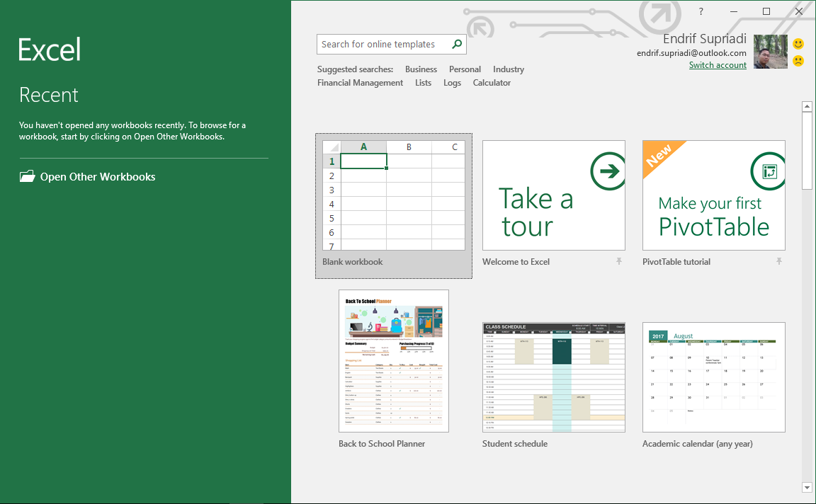This screenshot has height=504, width=816.
Task: Click the vertical scrollbar thumb
Action: pyautogui.click(x=807, y=151)
